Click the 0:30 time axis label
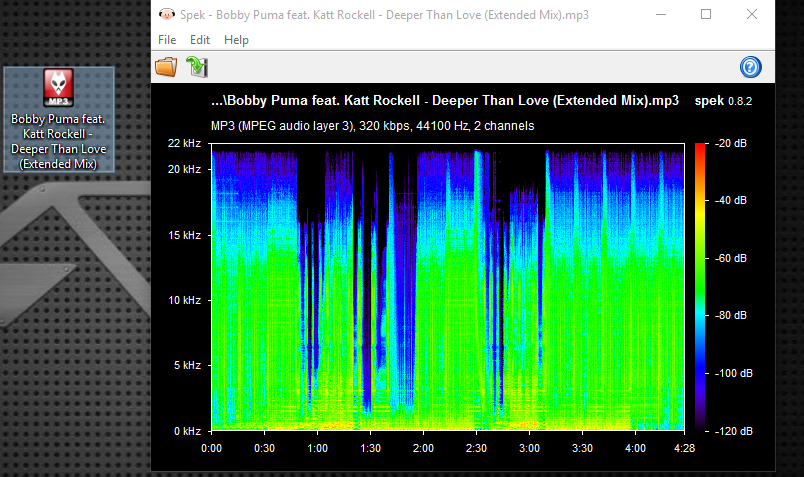804x477 pixels. pyautogui.click(x=265, y=448)
